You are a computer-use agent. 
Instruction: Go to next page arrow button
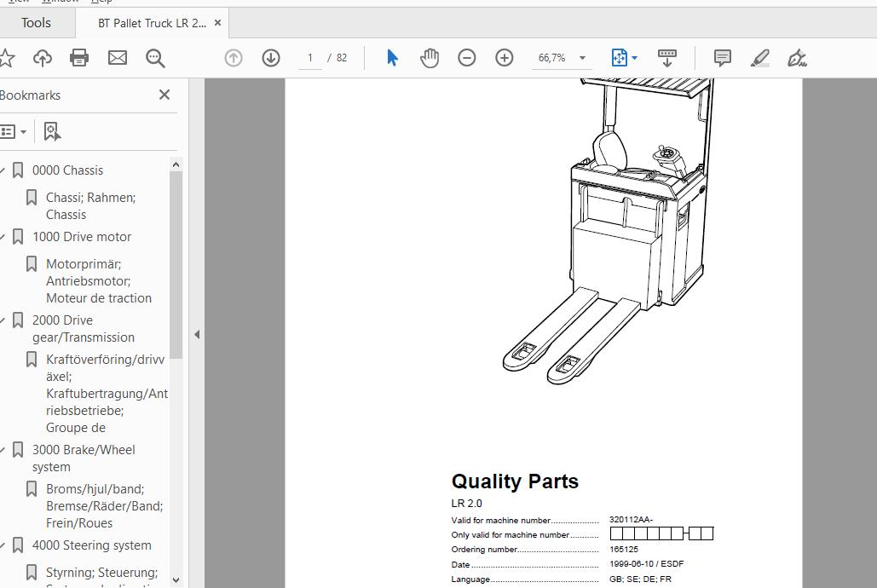(x=271, y=58)
